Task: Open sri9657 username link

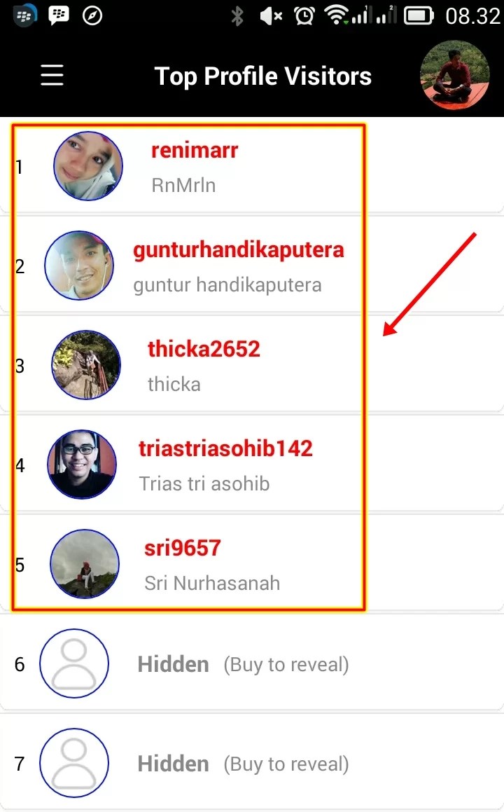Action: [183, 548]
